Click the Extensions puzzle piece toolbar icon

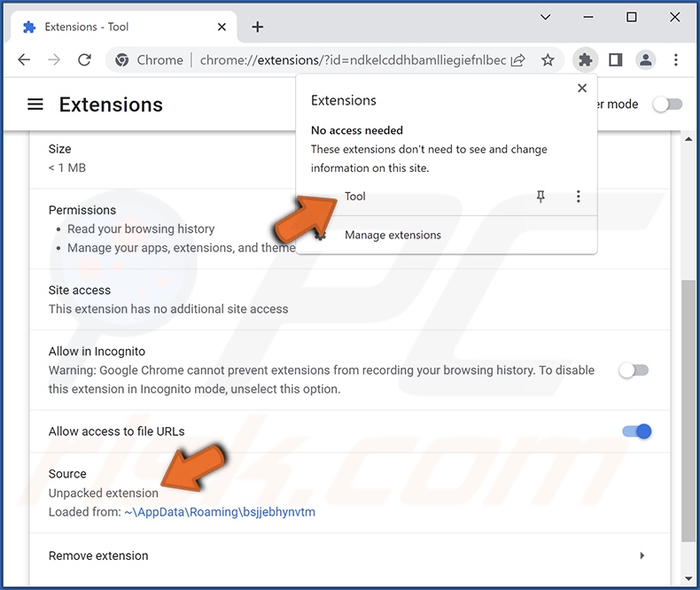(585, 60)
